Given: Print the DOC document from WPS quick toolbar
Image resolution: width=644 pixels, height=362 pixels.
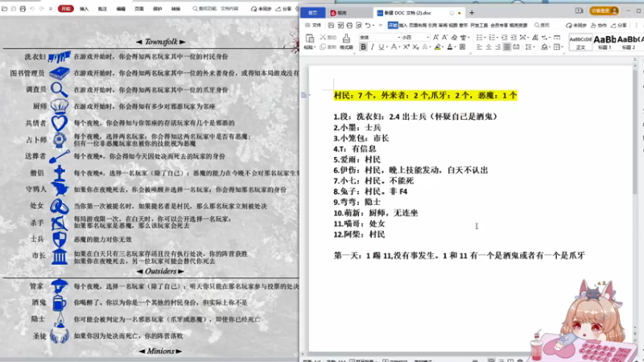Looking at the screenshot, I should (x=349, y=26).
